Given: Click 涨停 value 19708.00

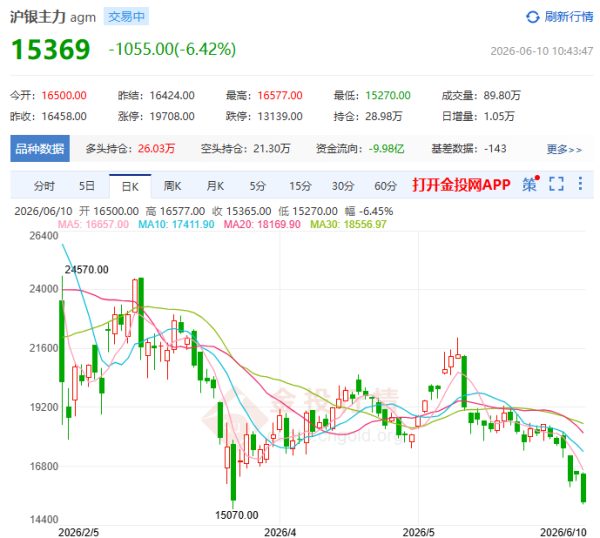Looking at the screenshot, I should point(172,116).
